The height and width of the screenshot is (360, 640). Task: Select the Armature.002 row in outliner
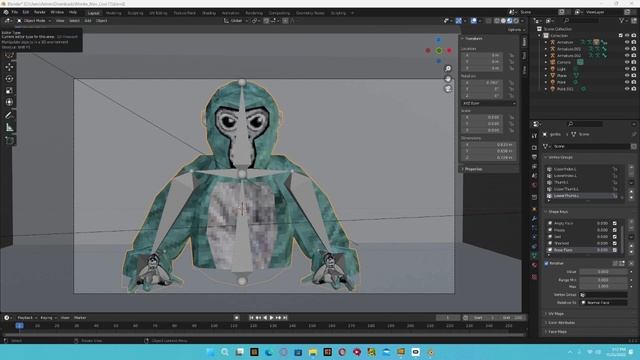(x=569, y=56)
